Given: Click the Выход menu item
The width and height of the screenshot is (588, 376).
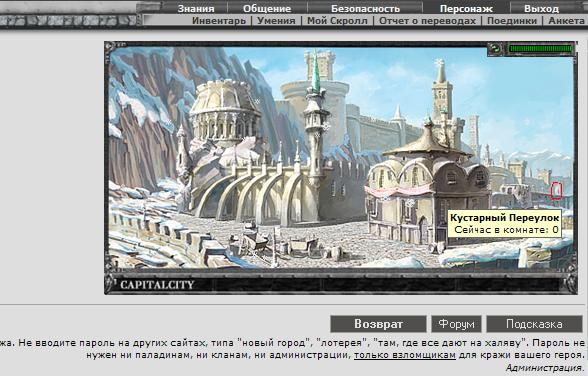Looking at the screenshot, I should click(542, 8).
